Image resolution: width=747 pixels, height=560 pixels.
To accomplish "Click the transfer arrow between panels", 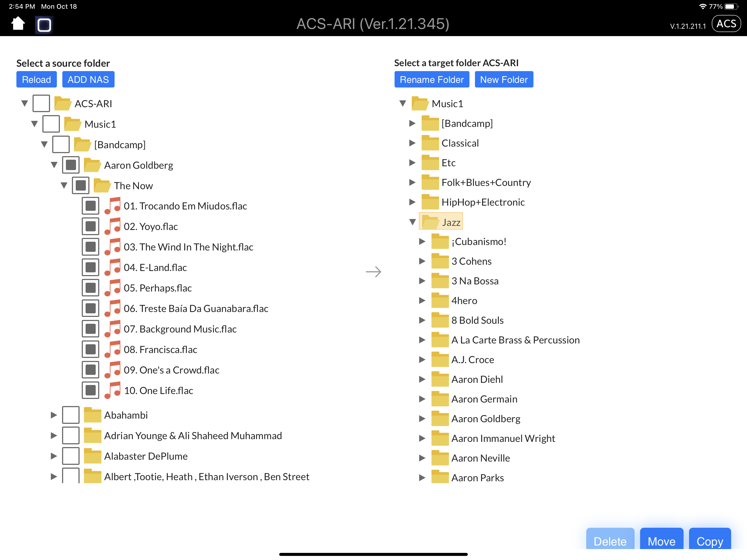I will click(x=373, y=272).
